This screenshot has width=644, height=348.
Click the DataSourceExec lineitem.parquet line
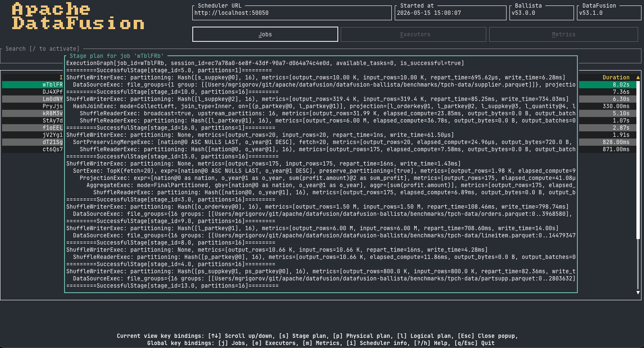pyautogui.click(x=324, y=235)
